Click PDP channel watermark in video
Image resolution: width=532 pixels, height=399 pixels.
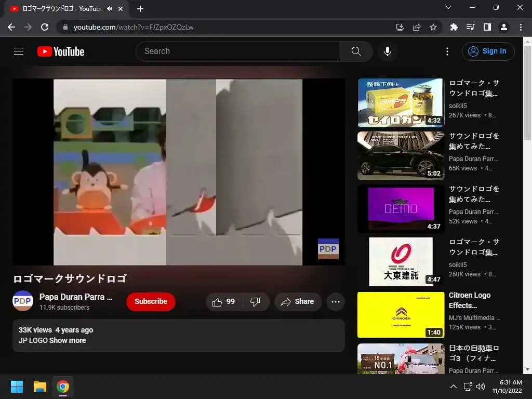click(x=328, y=249)
